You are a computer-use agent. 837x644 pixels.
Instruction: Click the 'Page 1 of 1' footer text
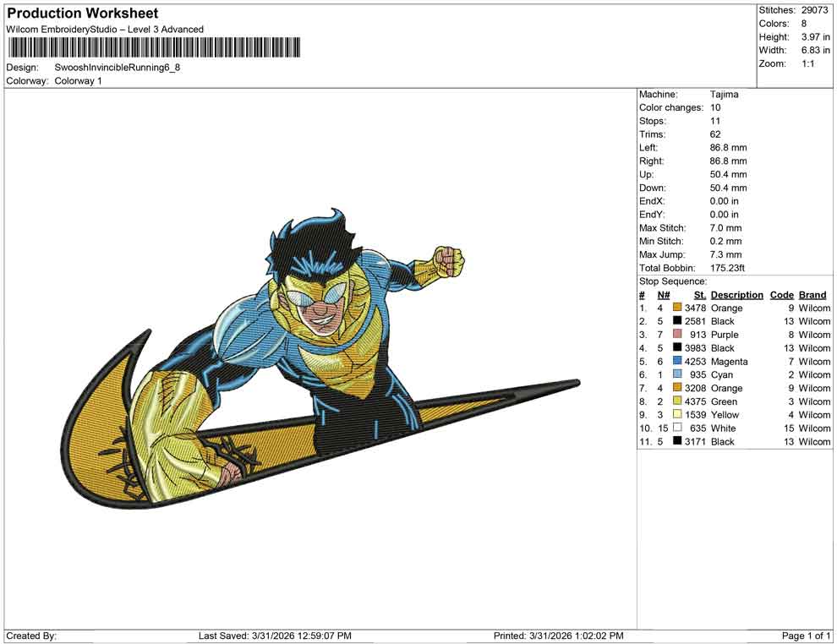click(806, 636)
